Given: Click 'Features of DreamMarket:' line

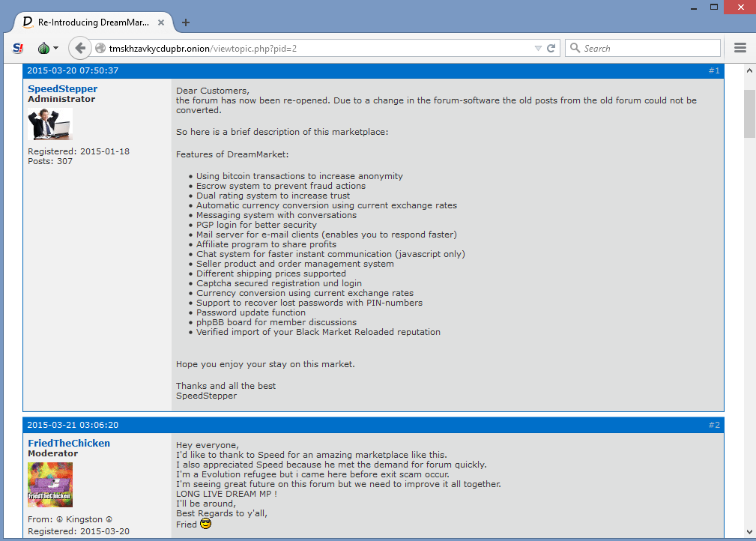Looking at the screenshot, I should tap(232, 154).
